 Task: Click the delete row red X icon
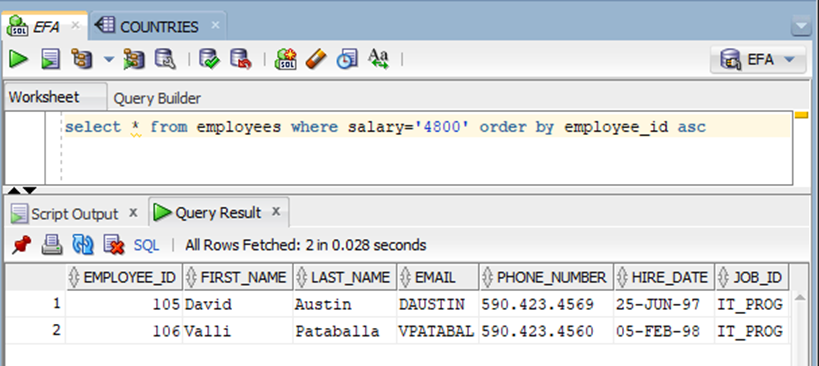114,244
